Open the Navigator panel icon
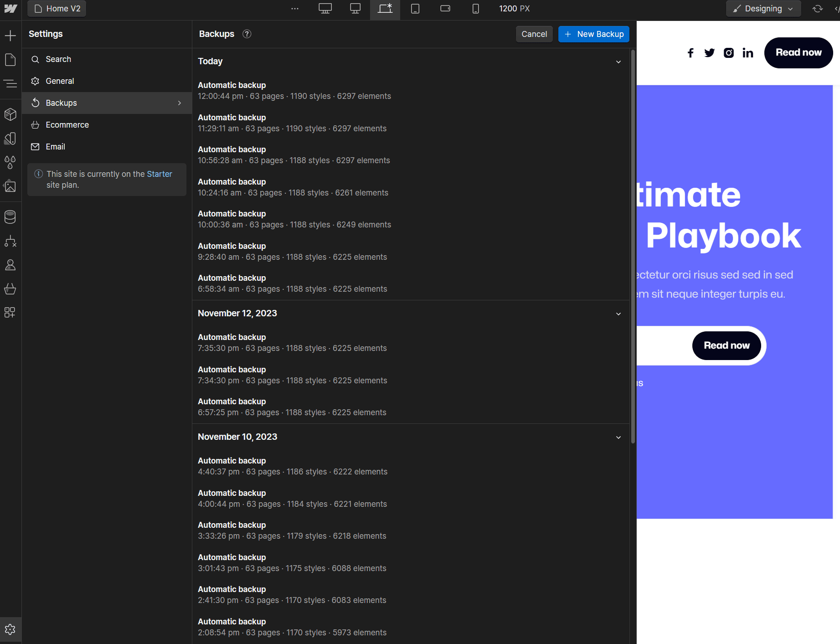The image size is (840, 644). [x=10, y=83]
